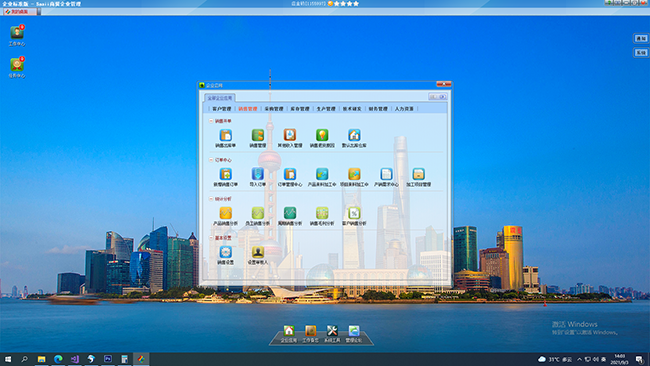Open the green house 企业应用 dock icon
The width and height of the screenshot is (650, 366).
click(289, 331)
